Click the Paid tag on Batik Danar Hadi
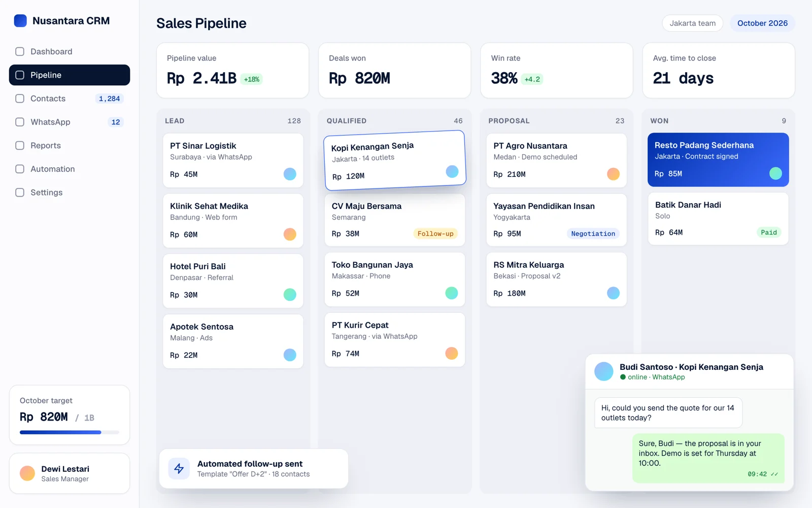 pos(769,232)
